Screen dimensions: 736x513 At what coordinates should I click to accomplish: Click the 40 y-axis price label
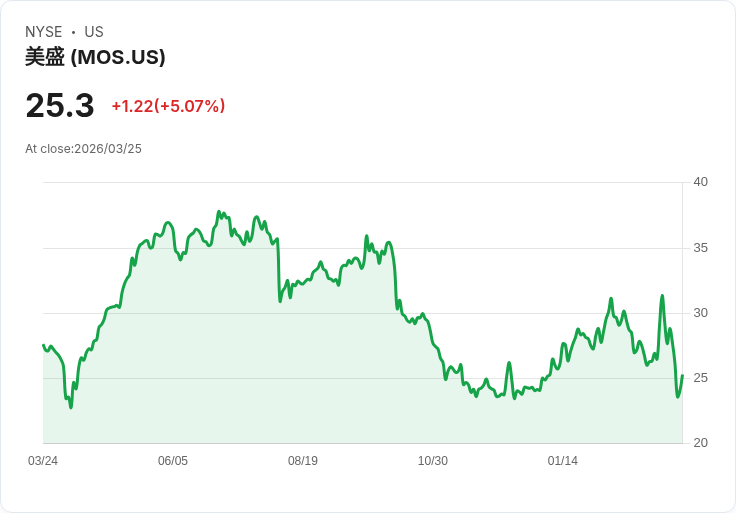700,182
